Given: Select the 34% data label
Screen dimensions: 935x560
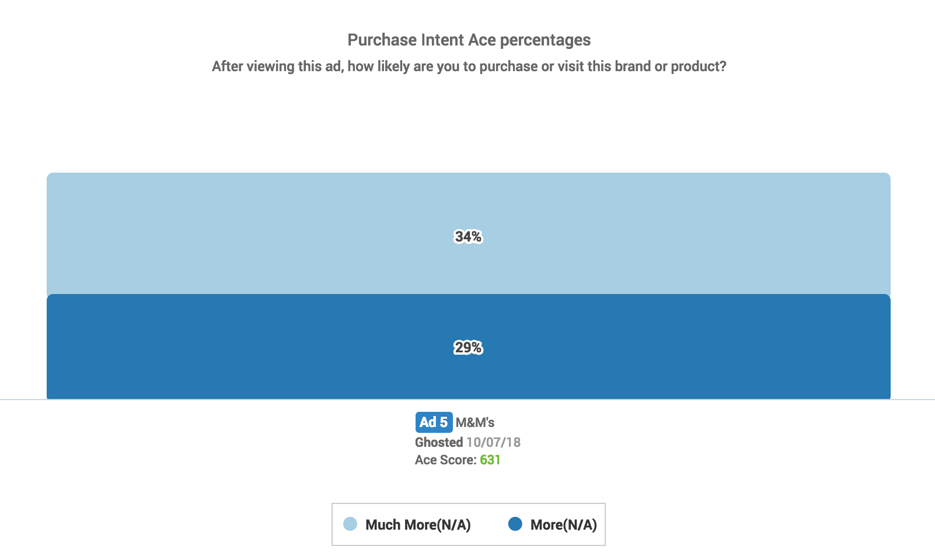Looking at the screenshot, I should click(x=468, y=237).
